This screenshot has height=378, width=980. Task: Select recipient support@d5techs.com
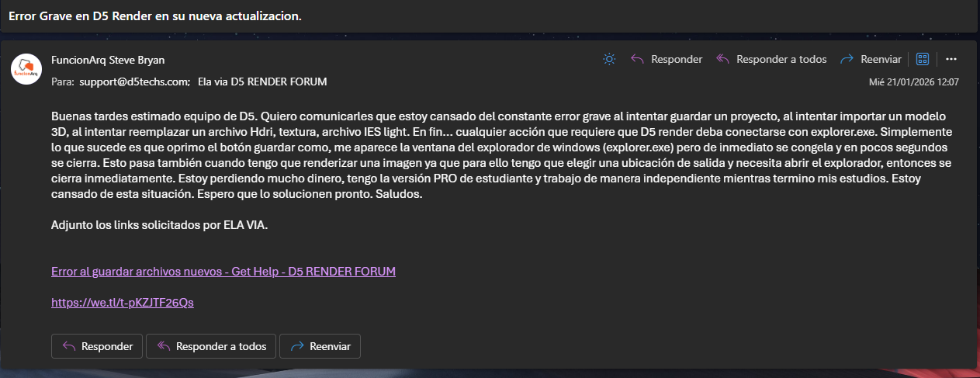(x=134, y=81)
